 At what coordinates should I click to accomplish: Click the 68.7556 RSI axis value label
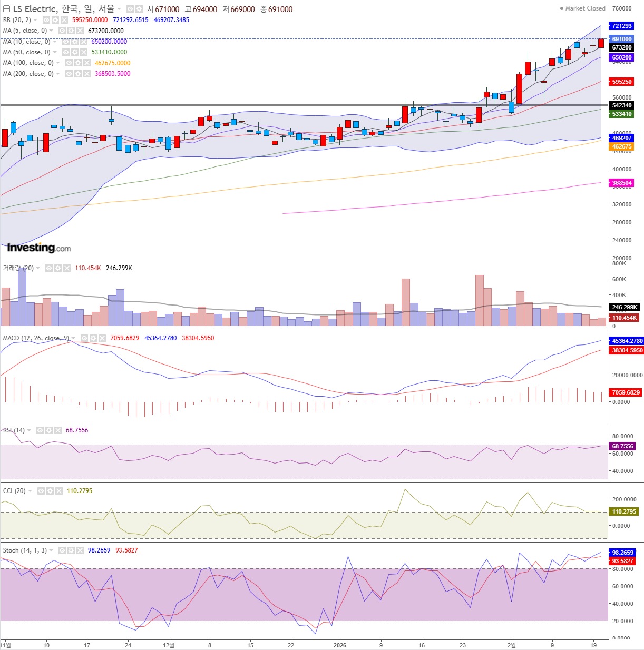coord(622,446)
